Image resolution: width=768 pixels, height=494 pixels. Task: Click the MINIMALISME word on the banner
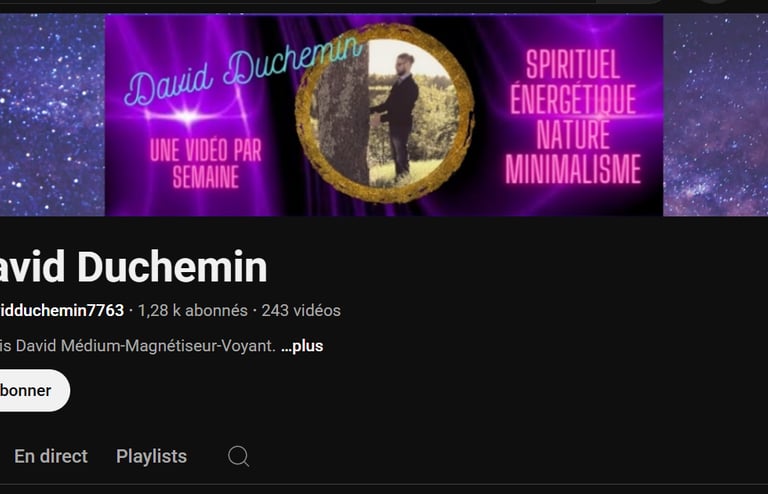pyautogui.click(x=573, y=169)
